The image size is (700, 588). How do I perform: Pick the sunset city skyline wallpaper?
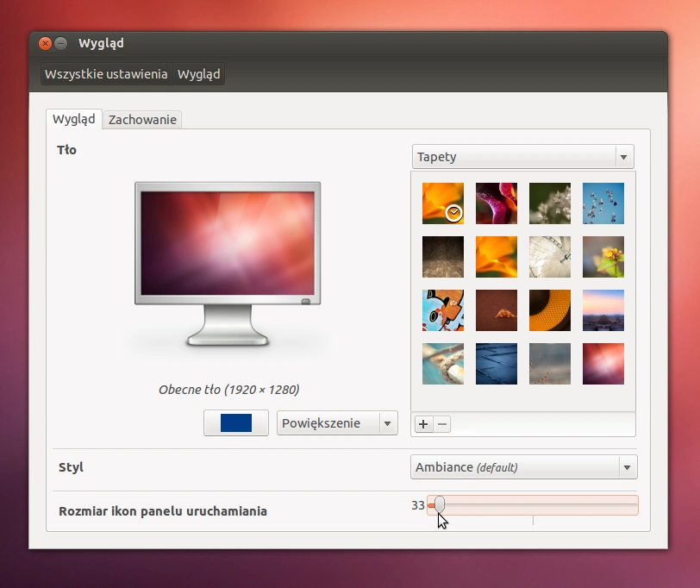coord(603,310)
